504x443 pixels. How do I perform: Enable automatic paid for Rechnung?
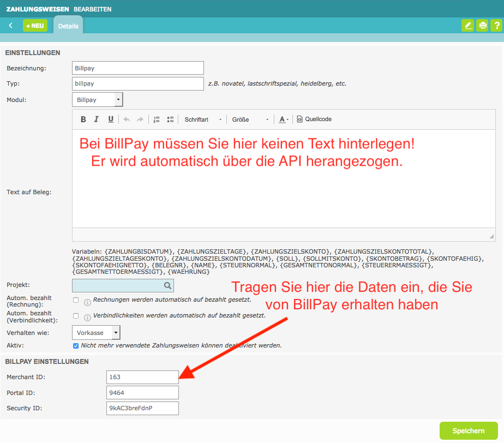[76, 301]
